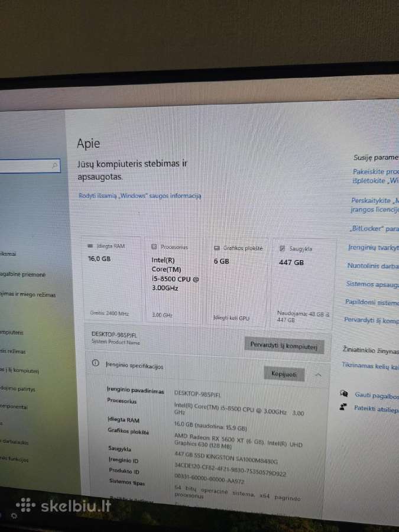
Task: Open Įrenginių tvarkytuvė link
Action: coord(374,247)
